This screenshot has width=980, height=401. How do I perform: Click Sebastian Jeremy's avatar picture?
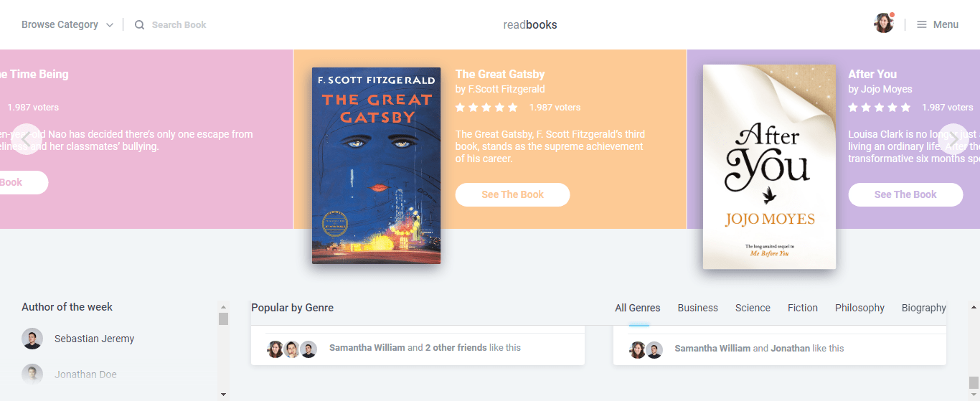tap(32, 339)
